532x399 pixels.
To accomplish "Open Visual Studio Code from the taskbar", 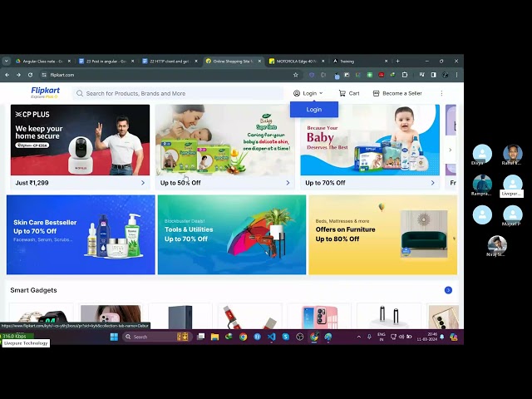I will [x=271, y=337].
